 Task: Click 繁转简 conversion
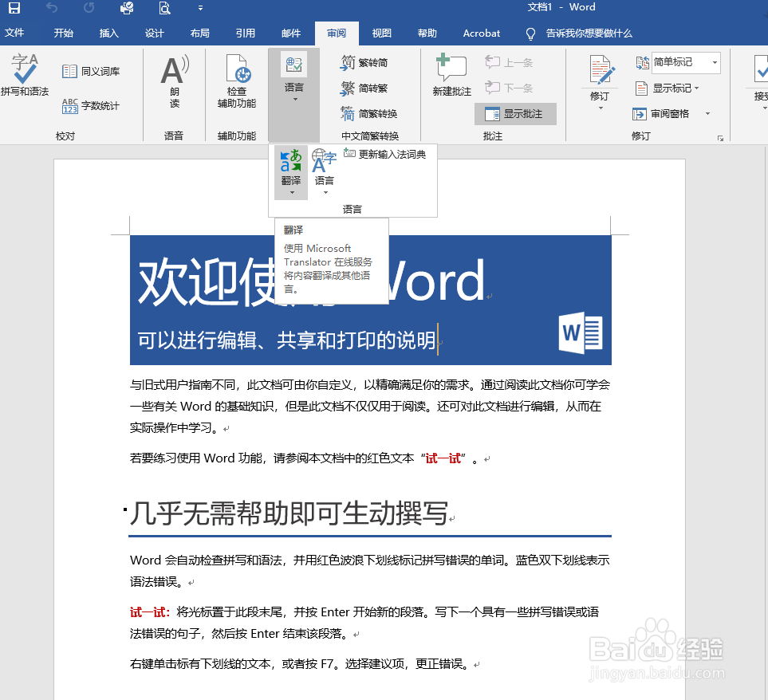click(x=364, y=63)
